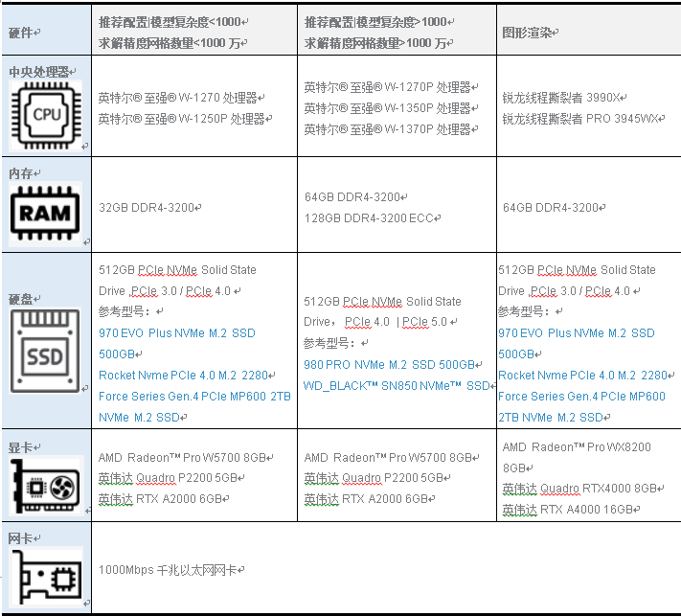Open Rocket Nvme PCIe 4.0 link in rendering column
681x616 pixels.
pyautogui.click(x=582, y=375)
